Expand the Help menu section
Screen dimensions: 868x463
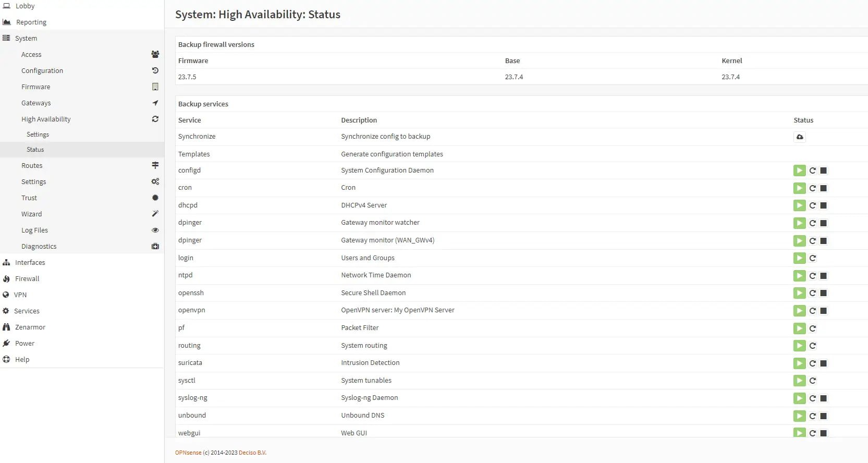tap(82, 359)
